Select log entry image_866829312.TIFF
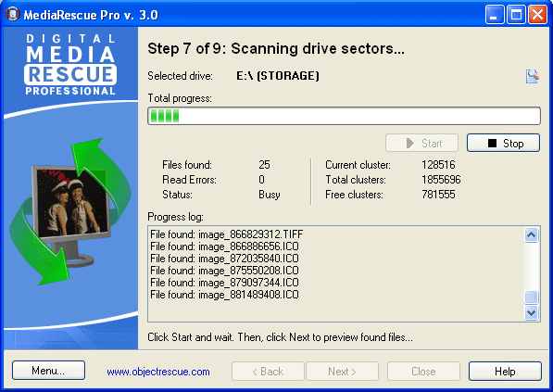553x392 pixels. point(226,234)
